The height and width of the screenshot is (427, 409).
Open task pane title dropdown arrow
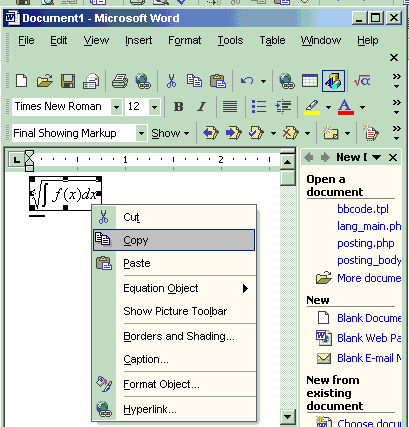[376, 157]
